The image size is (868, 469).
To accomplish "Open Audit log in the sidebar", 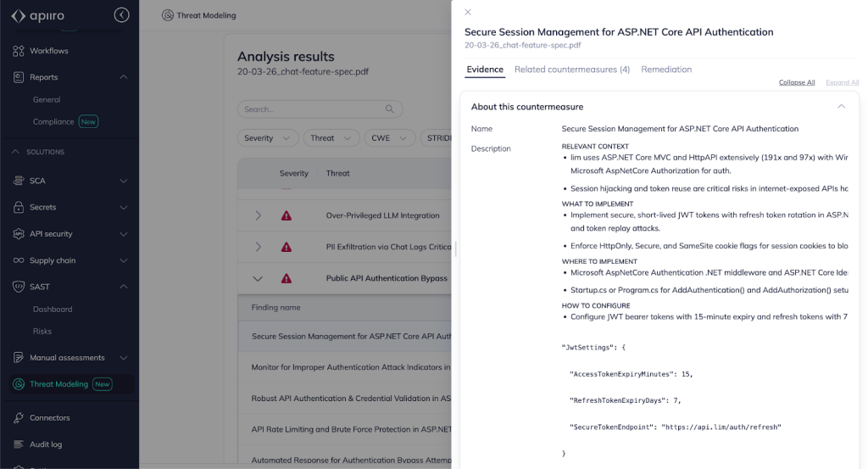I will [x=46, y=444].
